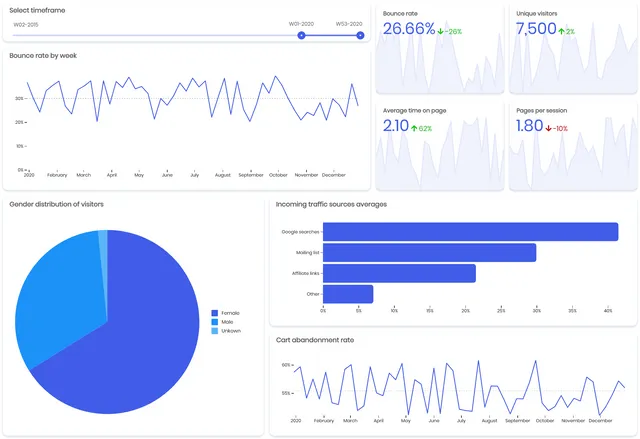Viewport: 640px width, 439px height.
Task: Select the Other traffic source bar
Action: coord(348,294)
